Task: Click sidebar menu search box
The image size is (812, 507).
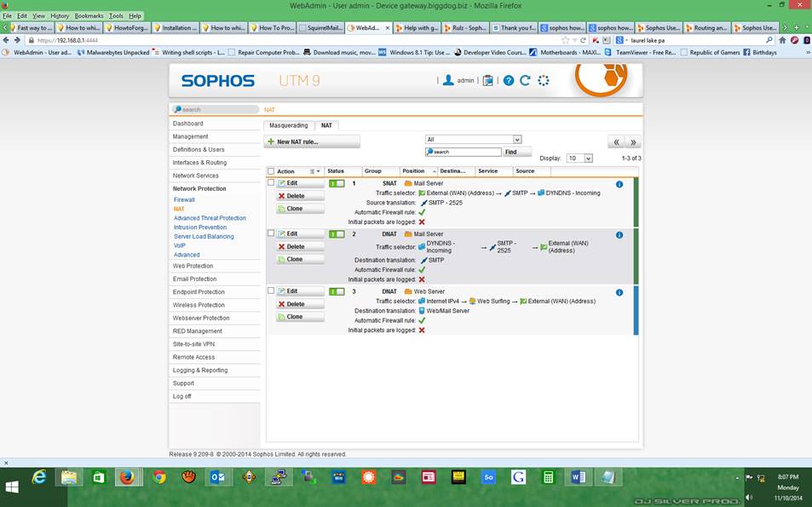Action: pyautogui.click(x=215, y=110)
